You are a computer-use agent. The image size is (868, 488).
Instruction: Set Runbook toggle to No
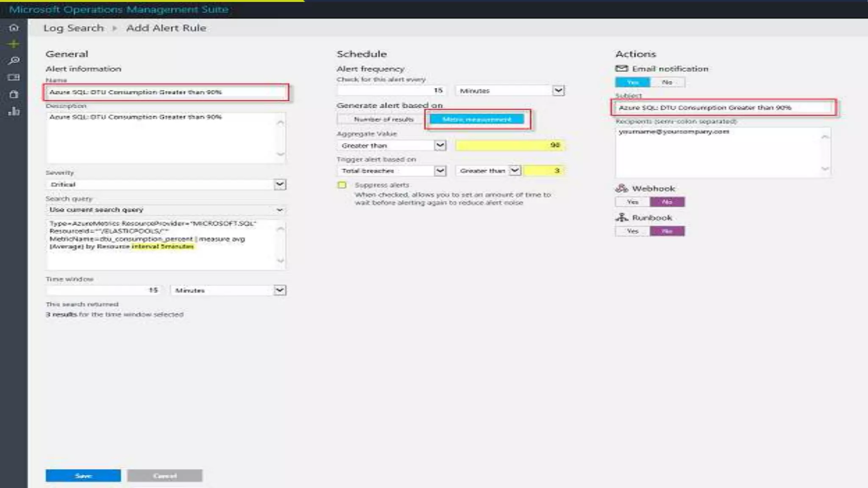pos(667,231)
